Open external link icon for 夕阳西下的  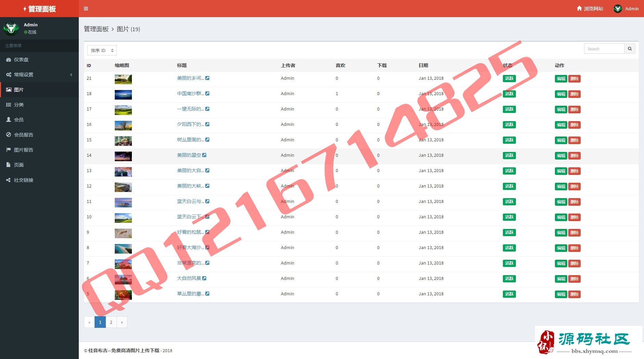(207, 124)
